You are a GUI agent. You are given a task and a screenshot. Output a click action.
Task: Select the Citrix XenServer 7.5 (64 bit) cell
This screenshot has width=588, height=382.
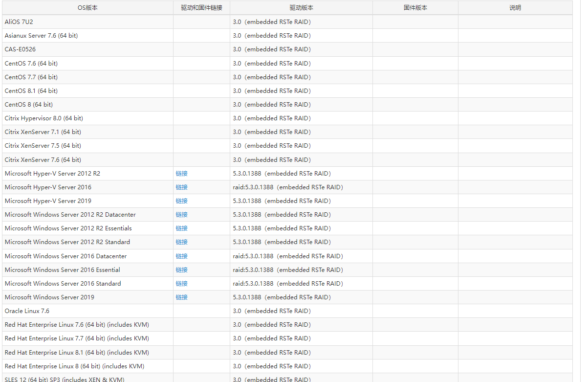point(87,146)
